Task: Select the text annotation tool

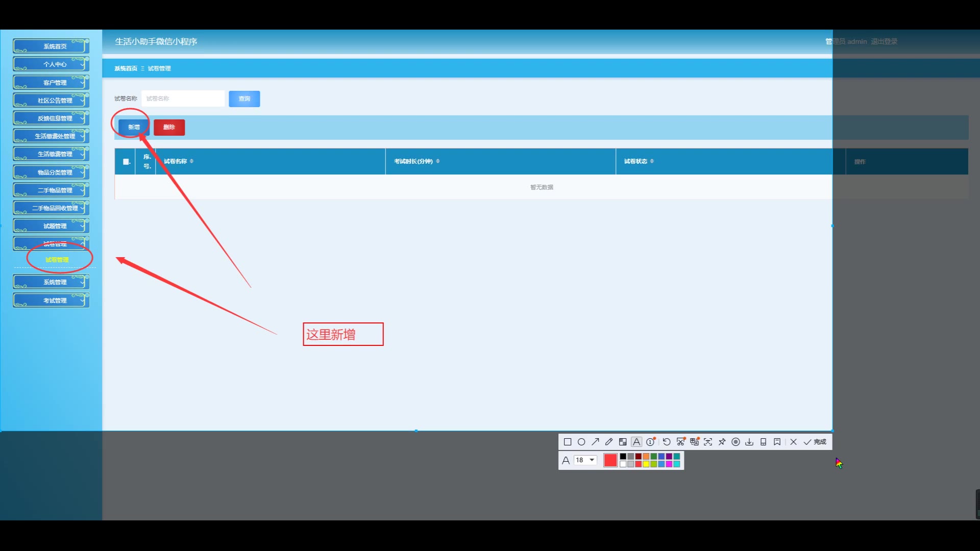Action: (x=636, y=442)
